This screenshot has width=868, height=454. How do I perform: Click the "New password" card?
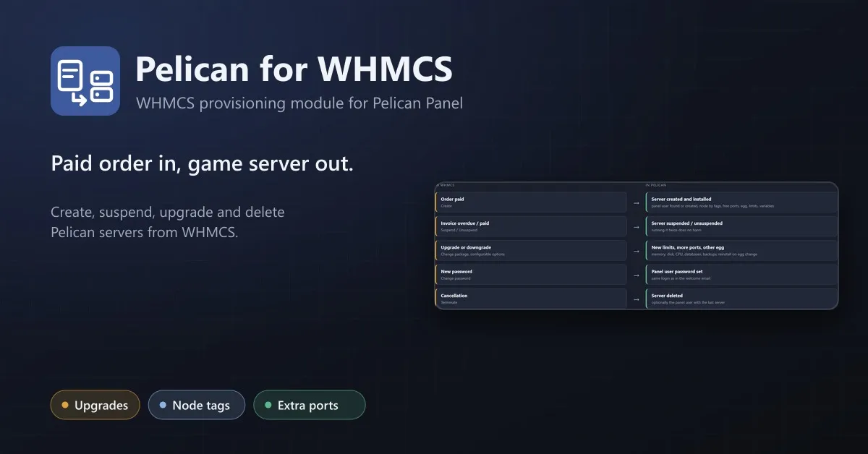[x=531, y=274]
